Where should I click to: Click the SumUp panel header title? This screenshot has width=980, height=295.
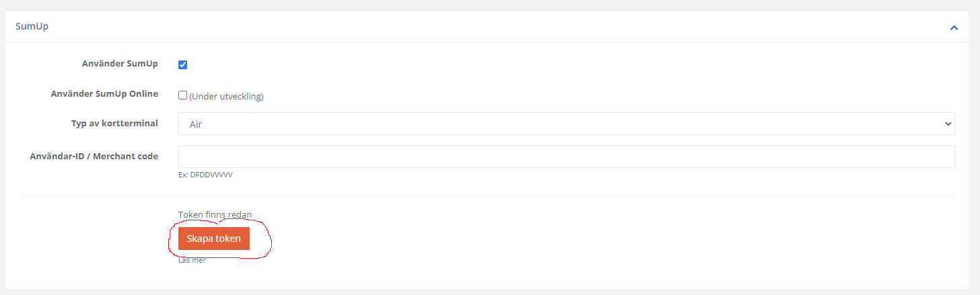click(x=32, y=27)
